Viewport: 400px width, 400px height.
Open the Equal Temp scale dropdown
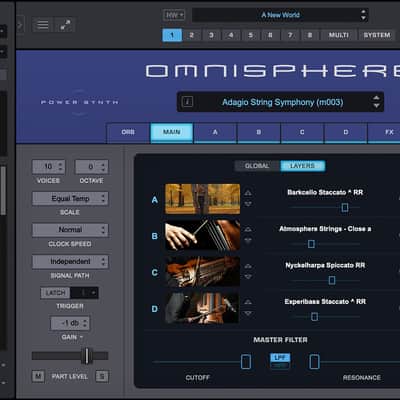coord(70,198)
